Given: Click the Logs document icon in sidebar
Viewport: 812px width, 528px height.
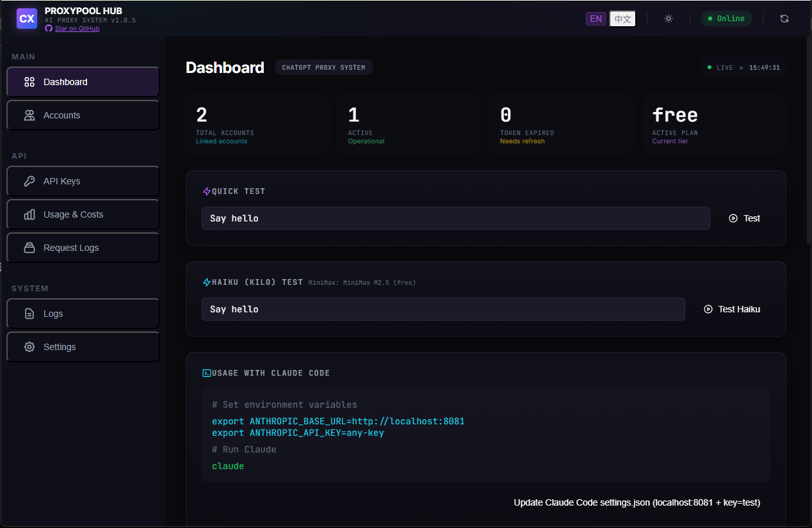Looking at the screenshot, I should pyautogui.click(x=29, y=313).
